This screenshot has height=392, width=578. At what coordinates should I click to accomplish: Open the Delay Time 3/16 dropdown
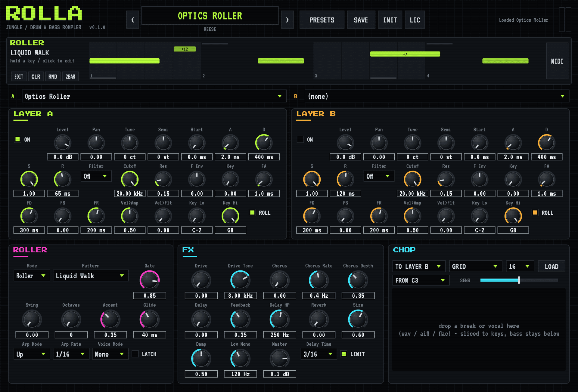click(x=319, y=354)
